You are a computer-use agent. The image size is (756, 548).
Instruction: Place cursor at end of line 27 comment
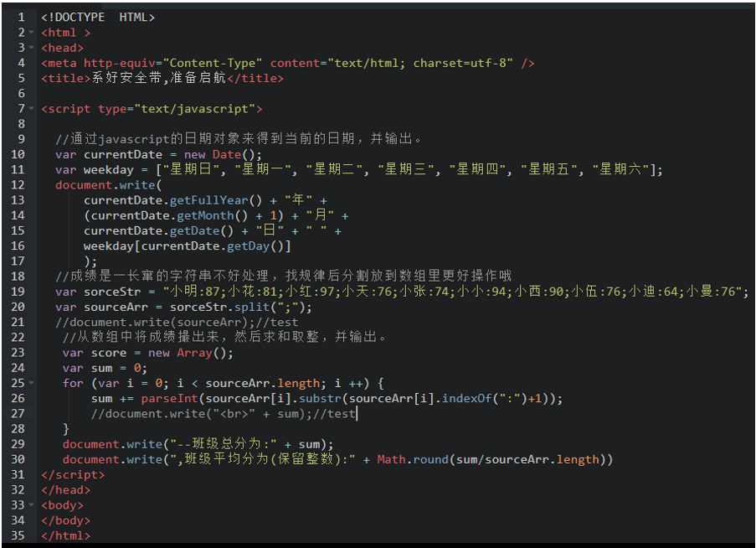pos(357,414)
